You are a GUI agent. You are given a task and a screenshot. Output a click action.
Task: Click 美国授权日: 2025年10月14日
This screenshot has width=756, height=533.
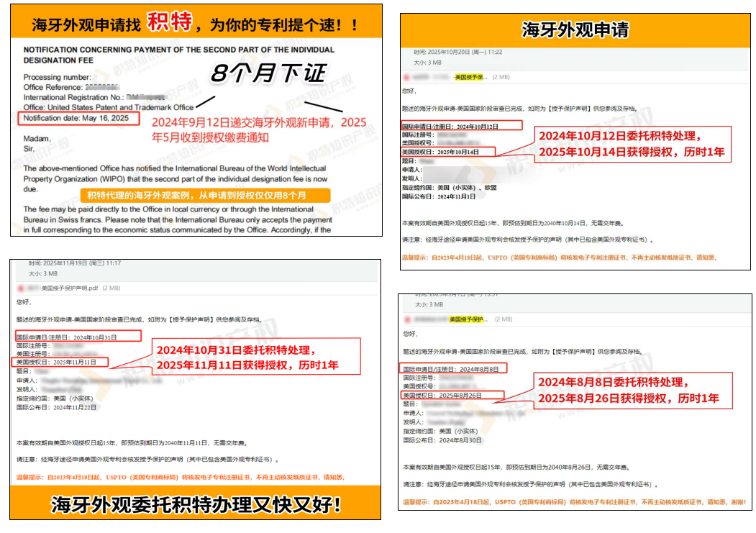(x=441, y=152)
